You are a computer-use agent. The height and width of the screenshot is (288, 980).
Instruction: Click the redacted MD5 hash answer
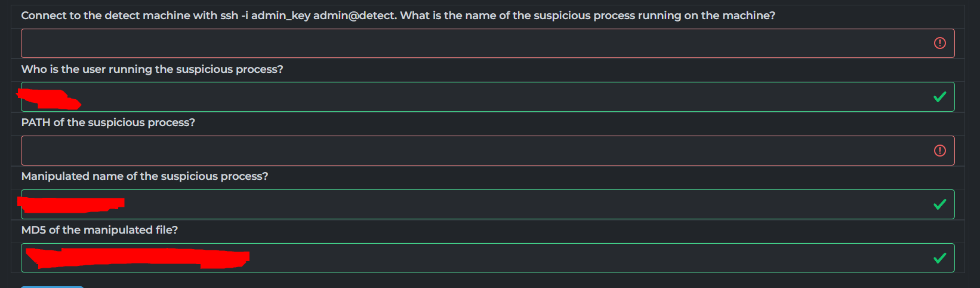coord(137,258)
